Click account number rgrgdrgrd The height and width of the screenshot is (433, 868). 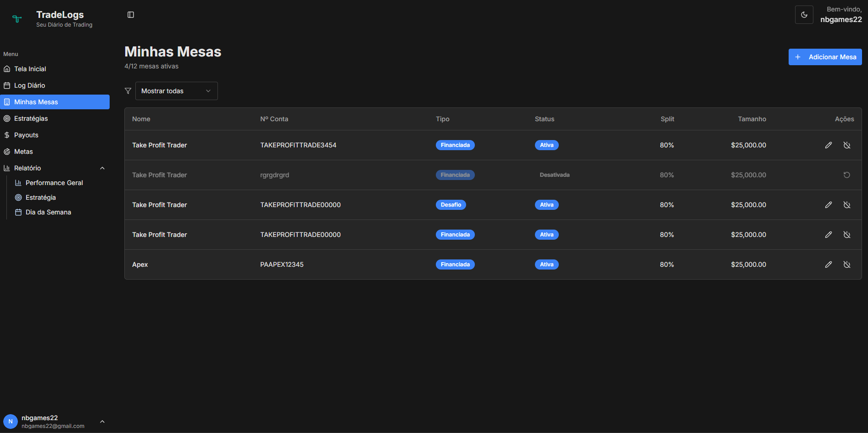tap(275, 175)
